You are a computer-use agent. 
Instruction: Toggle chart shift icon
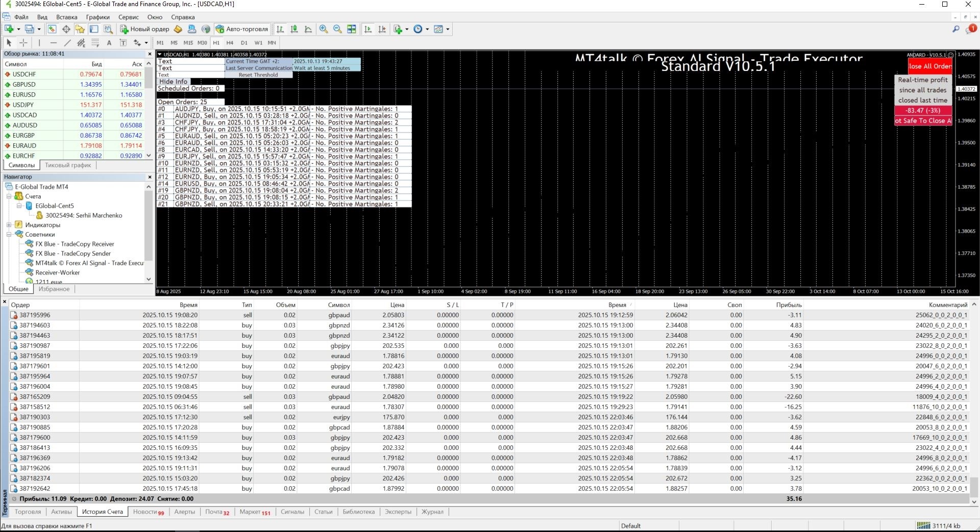click(382, 29)
